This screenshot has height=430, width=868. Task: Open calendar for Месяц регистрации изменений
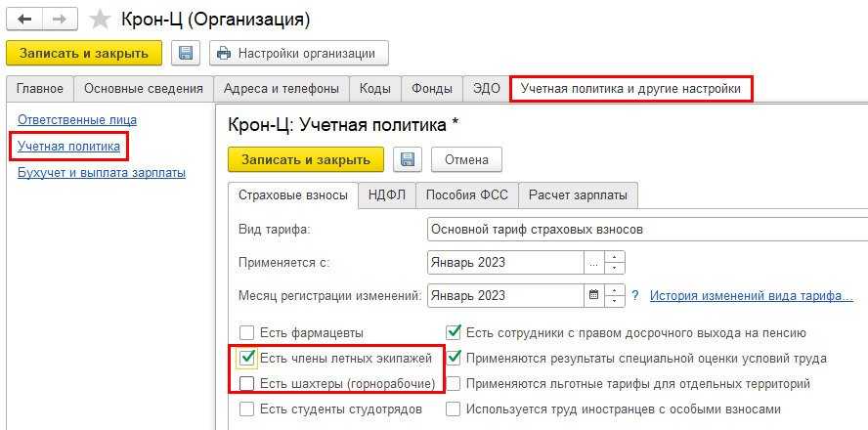click(x=593, y=295)
